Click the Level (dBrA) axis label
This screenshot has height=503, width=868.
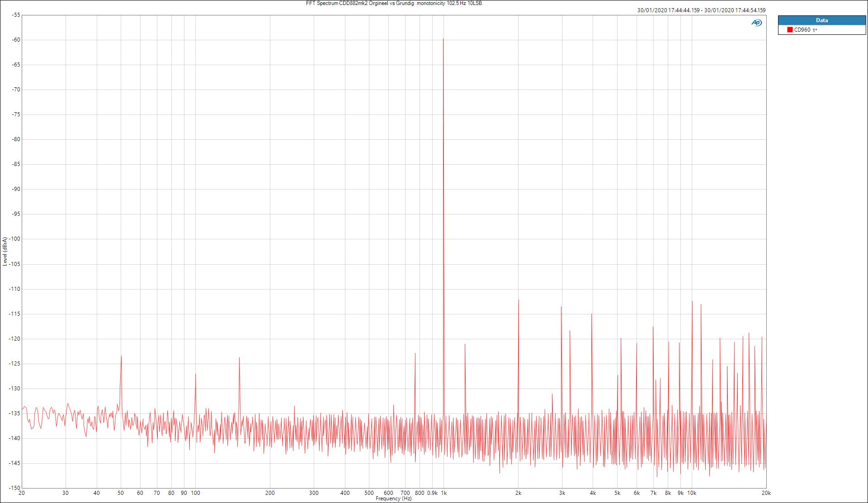coord(5,251)
